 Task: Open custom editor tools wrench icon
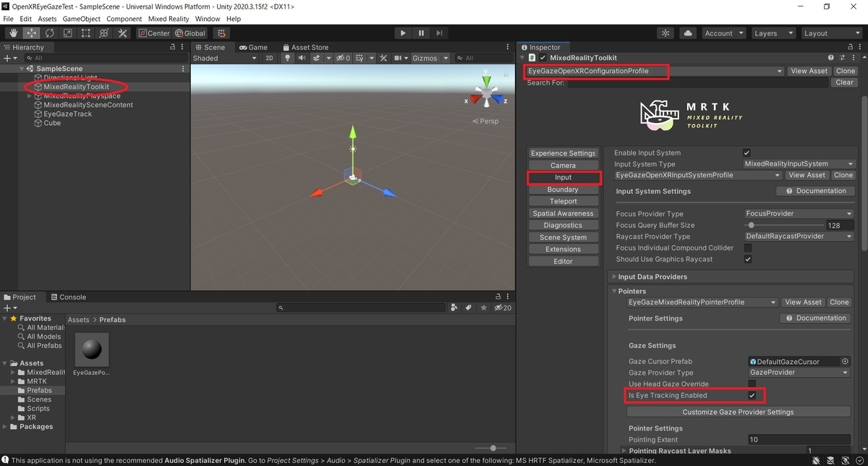[x=122, y=33]
